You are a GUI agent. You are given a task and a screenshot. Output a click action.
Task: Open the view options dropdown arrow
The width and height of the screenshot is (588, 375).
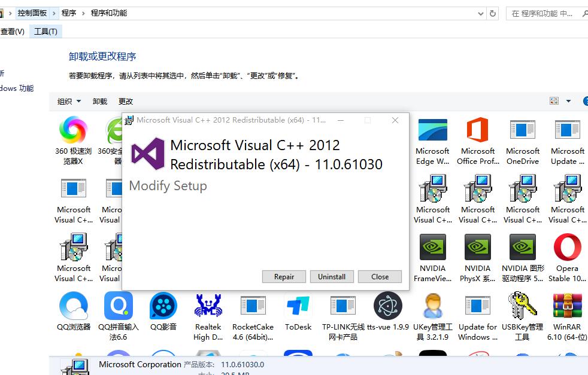(568, 101)
